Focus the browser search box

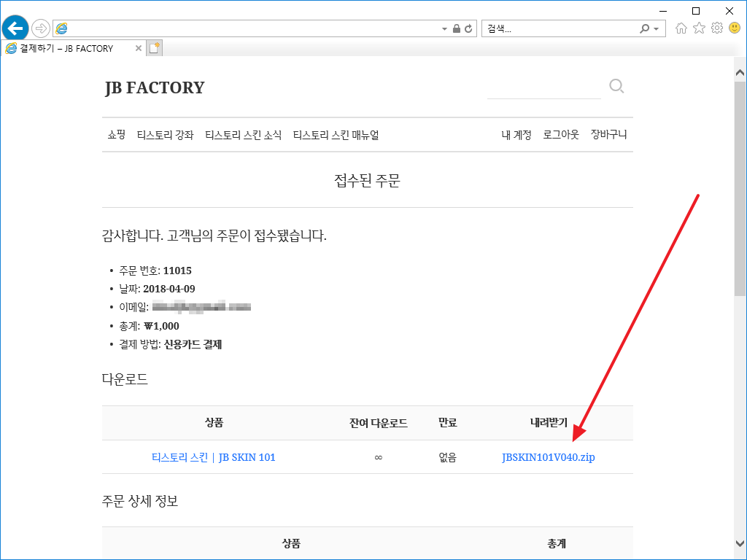560,28
